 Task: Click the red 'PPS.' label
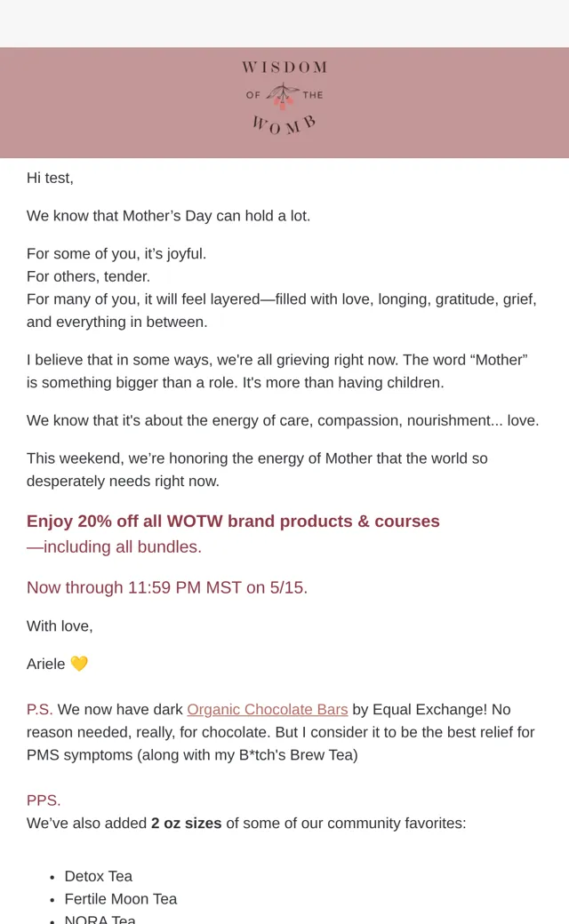tap(44, 801)
